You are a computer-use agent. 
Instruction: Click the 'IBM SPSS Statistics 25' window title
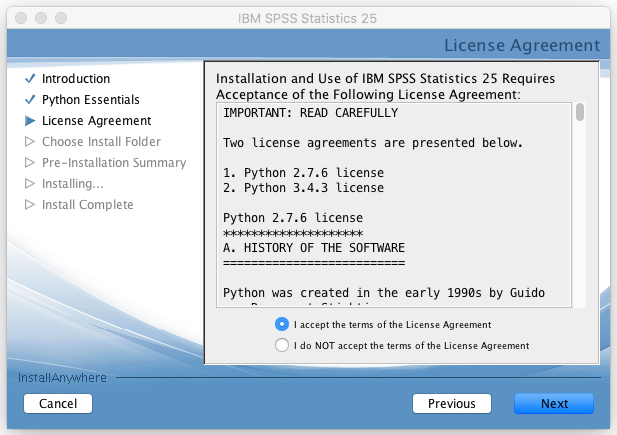(x=307, y=19)
